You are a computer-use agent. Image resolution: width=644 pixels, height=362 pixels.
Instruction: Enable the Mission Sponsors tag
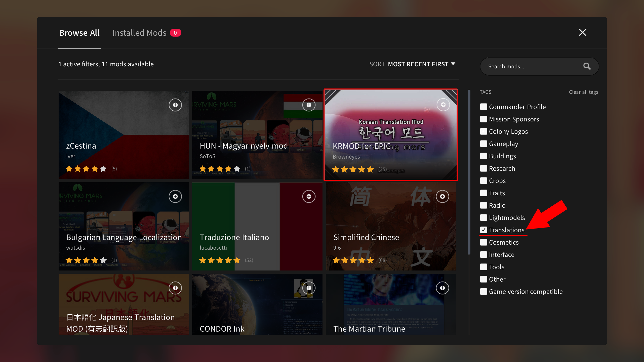(x=483, y=119)
